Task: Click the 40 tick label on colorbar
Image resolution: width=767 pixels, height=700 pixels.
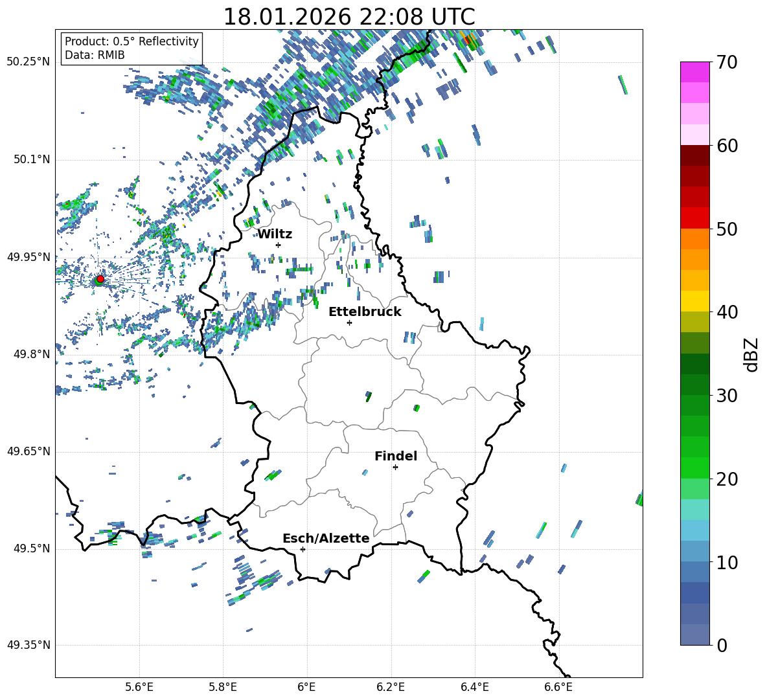Action: coord(727,312)
